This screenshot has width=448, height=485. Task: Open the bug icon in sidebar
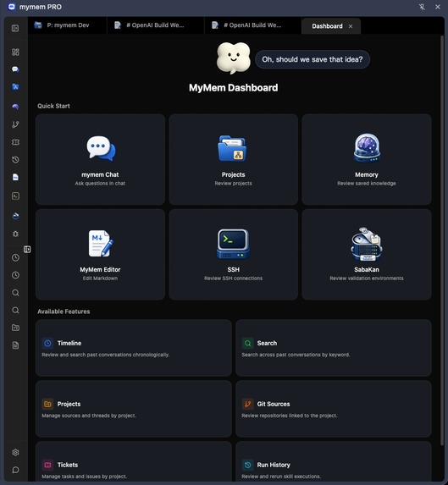(15, 234)
